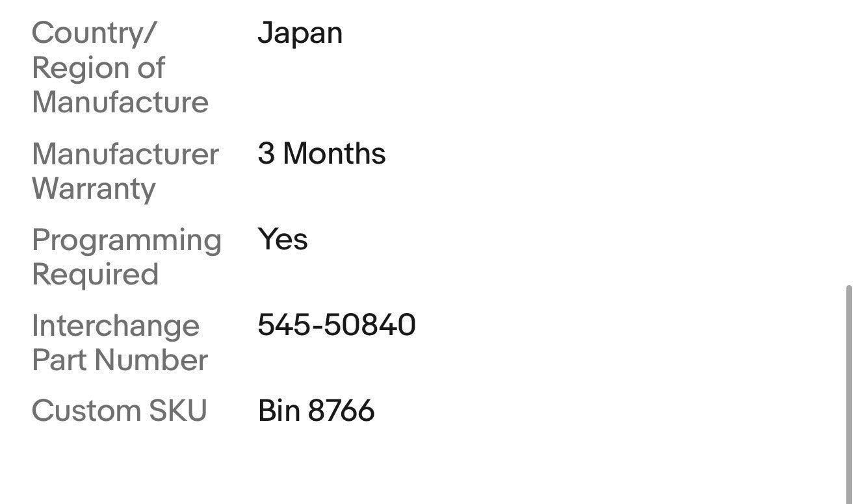Click the "Custom" label word
This screenshot has width=858, height=504.
coord(86,411)
